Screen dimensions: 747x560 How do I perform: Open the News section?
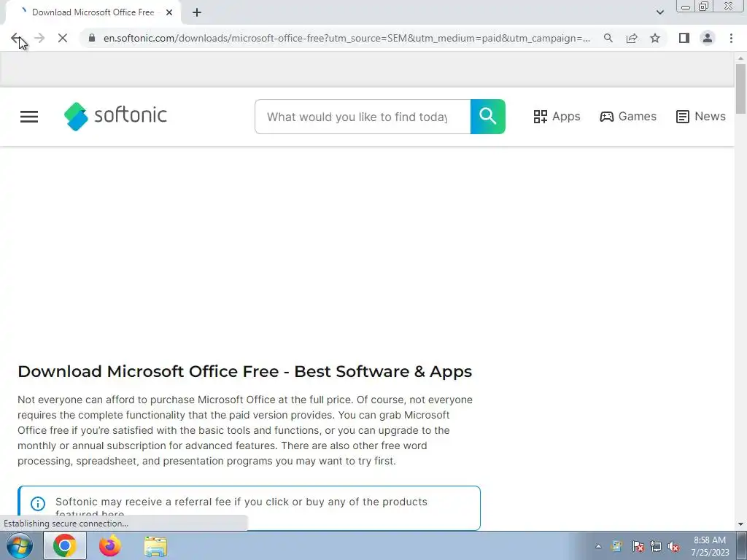[701, 117]
